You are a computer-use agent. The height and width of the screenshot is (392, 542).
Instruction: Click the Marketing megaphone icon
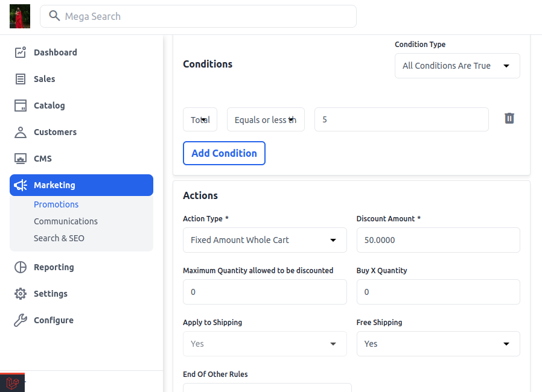(21, 185)
